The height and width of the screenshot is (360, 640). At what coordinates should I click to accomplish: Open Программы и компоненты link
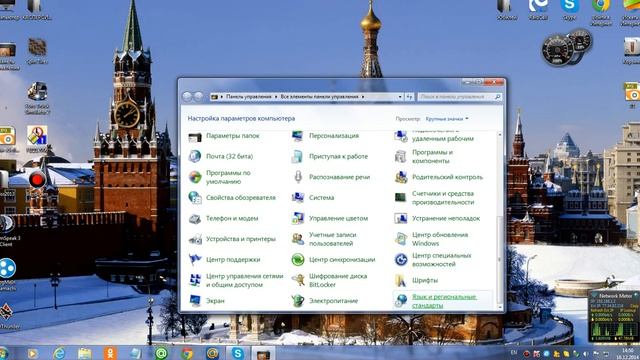(x=432, y=157)
